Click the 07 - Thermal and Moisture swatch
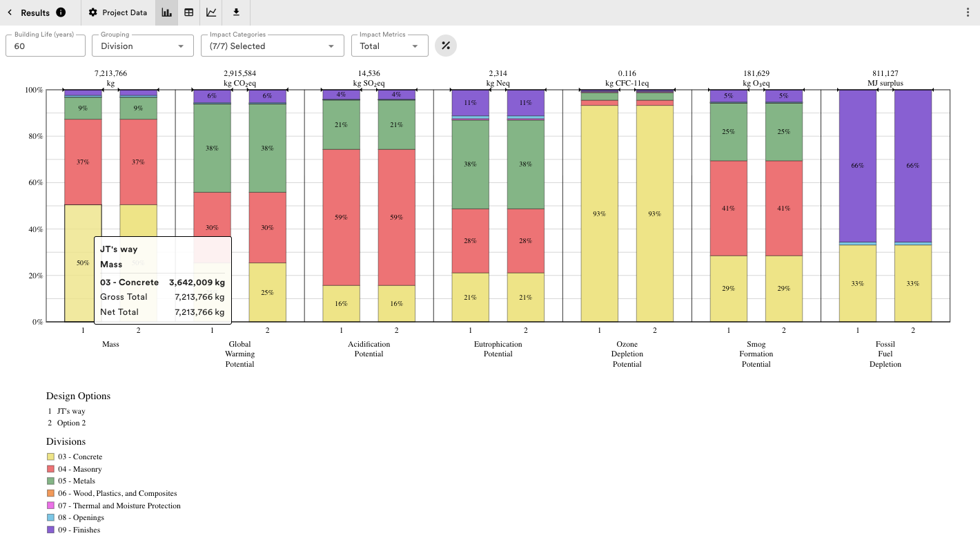 tap(50, 506)
